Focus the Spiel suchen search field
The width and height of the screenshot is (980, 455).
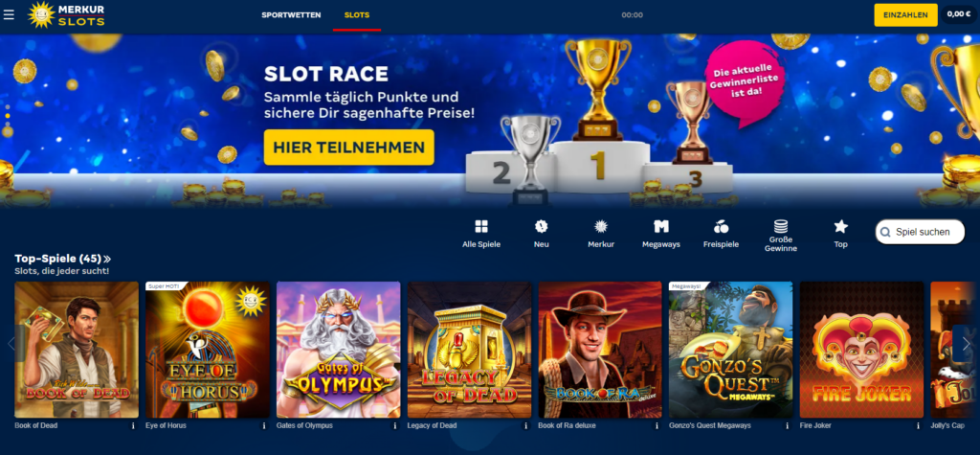920,232
